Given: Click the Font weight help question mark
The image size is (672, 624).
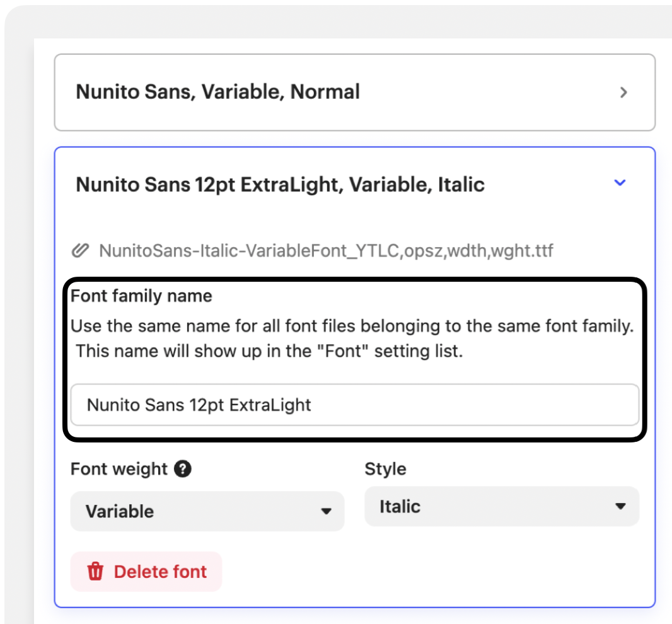Looking at the screenshot, I should (x=183, y=469).
